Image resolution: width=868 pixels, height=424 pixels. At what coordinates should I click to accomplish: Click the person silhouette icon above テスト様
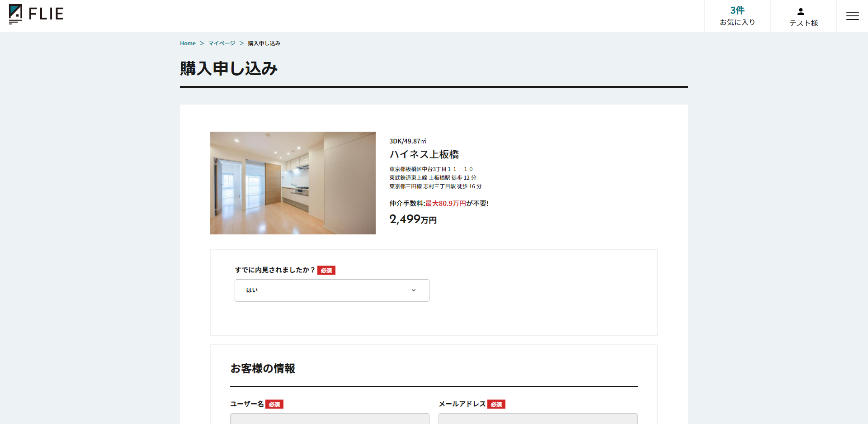click(x=800, y=11)
